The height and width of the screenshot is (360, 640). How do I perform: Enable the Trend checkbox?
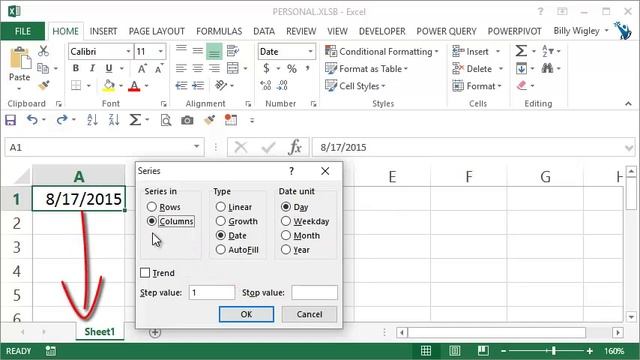point(145,273)
